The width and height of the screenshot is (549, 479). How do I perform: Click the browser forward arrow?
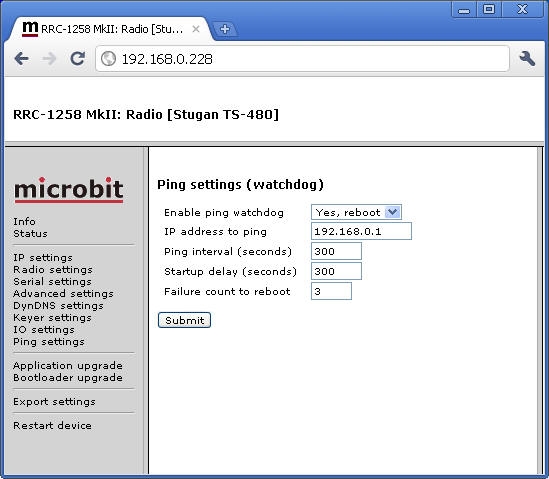[x=49, y=58]
